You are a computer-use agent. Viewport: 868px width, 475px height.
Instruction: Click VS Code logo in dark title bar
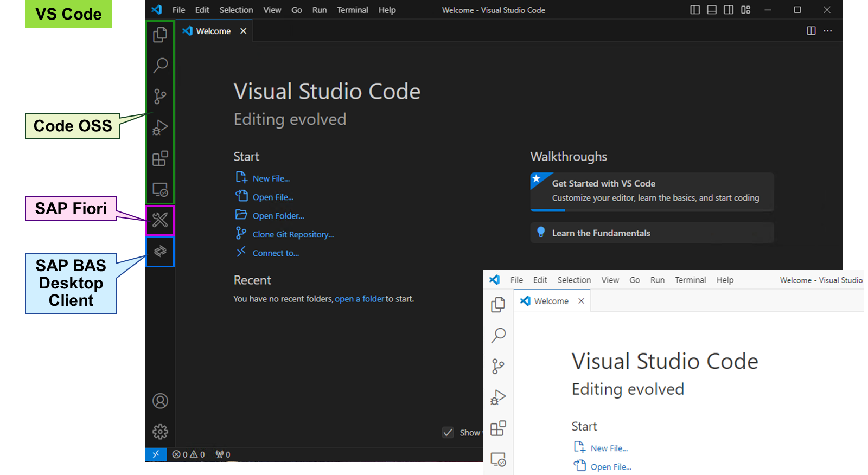(157, 10)
